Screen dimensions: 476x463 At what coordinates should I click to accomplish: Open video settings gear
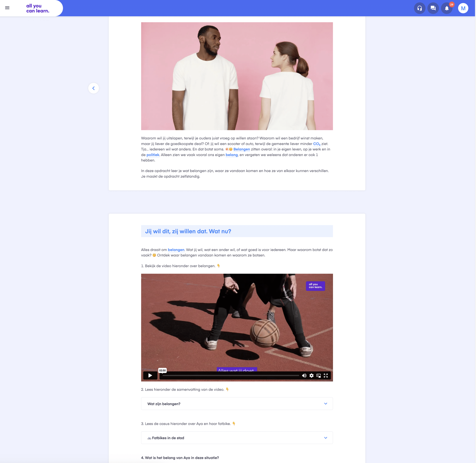(311, 375)
